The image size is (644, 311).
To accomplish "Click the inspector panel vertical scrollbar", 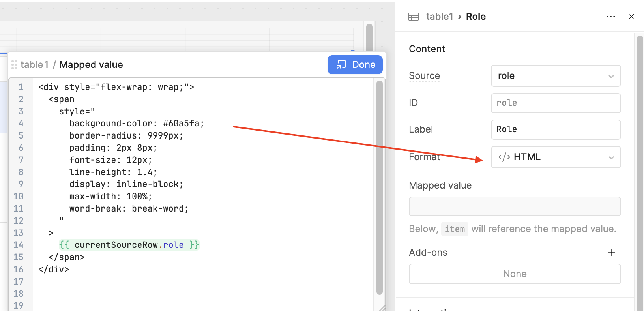I will point(640,158).
